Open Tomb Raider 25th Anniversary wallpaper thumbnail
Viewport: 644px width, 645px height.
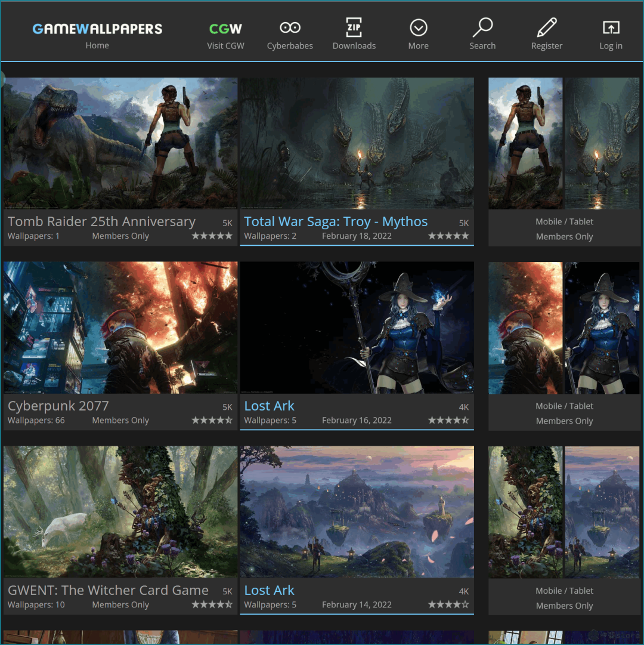click(120, 143)
